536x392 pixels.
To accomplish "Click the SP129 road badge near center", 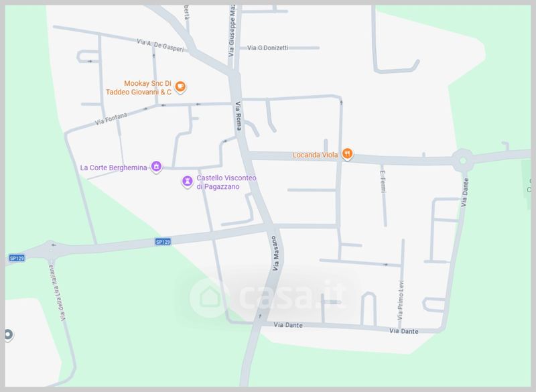I will [163, 242].
